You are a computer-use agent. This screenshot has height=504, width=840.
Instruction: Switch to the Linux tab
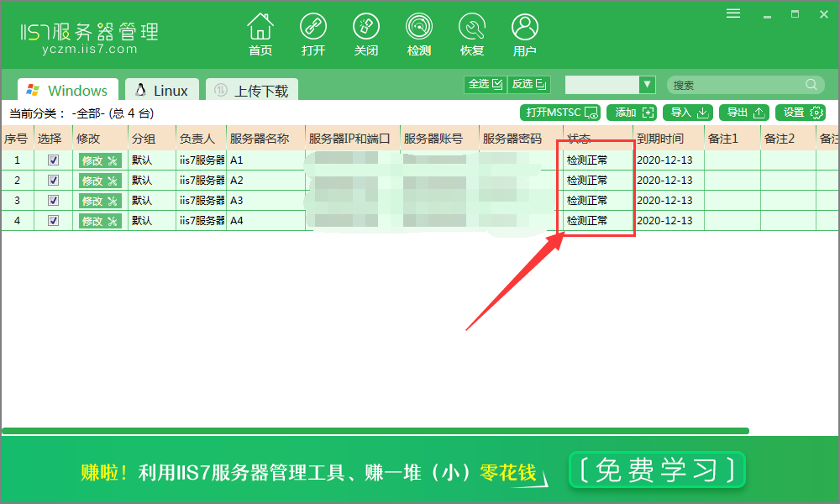(162, 90)
